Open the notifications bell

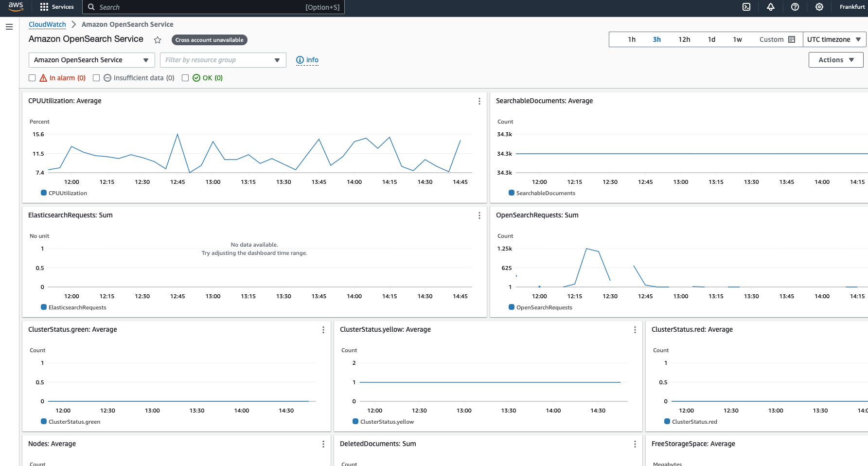[x=771, y=7]
